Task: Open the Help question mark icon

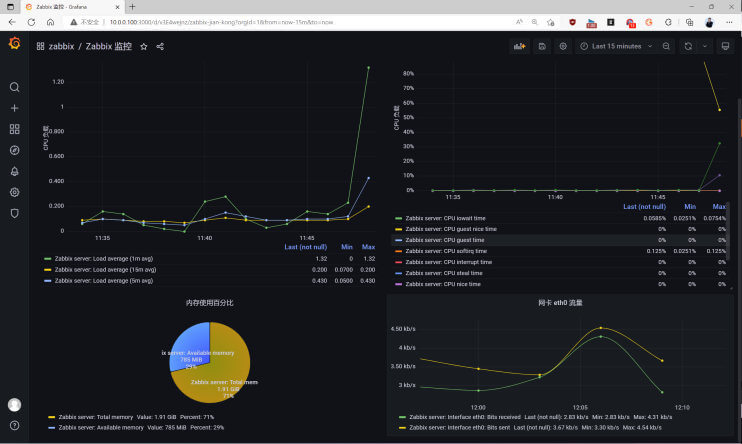Action: click(x=15, y=426)
